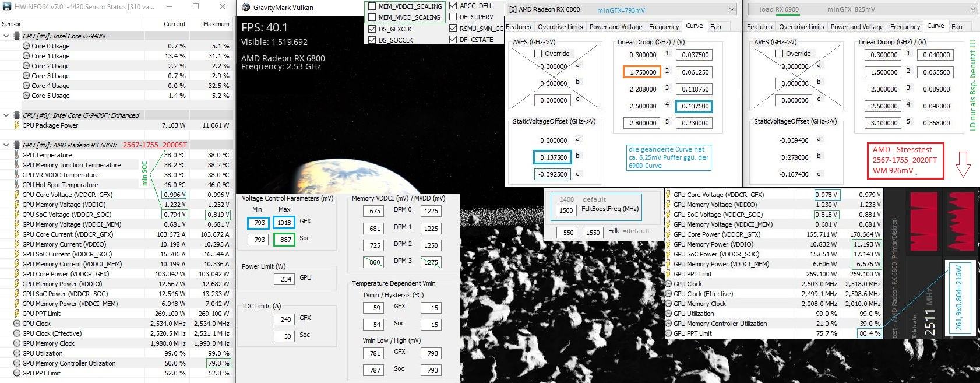The width and height of the screenshot is (980, 383).
Task: Click GPU Clock (Effective) icon in the right sensor list
Action: coord(668,294)
